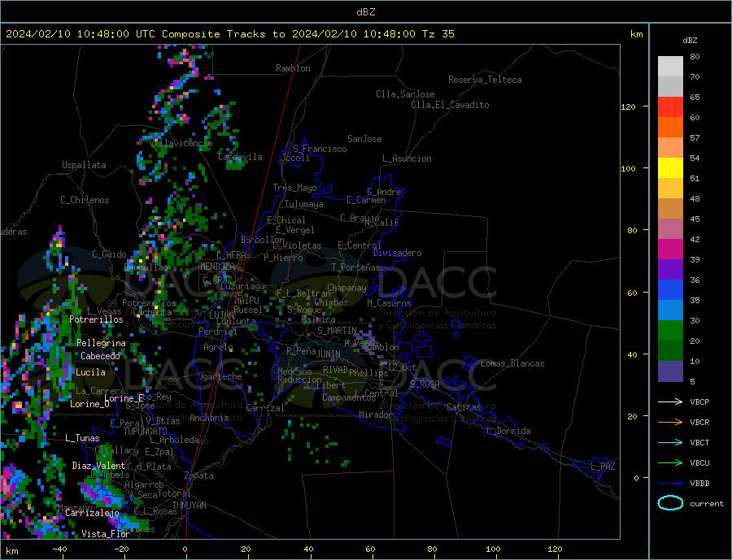Click the MENDOZA city label on map
The height and width of the screenshot is (560, 732).
[217, 267]
